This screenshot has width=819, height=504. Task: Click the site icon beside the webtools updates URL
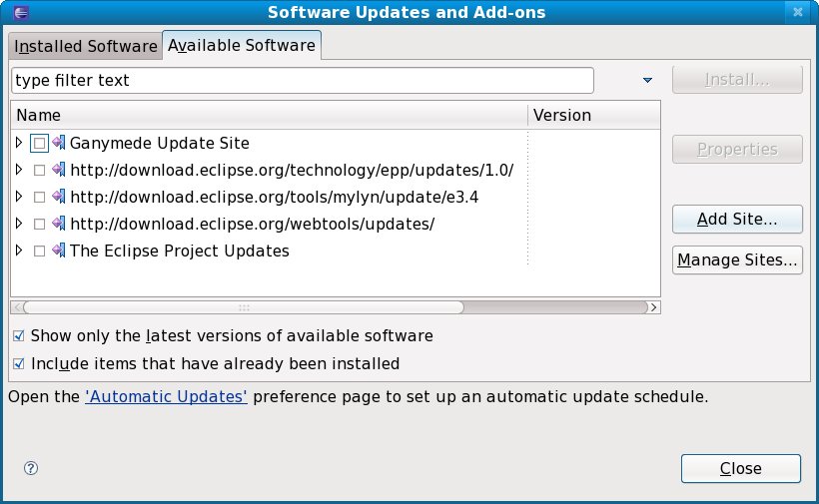[x=58, y=224]
